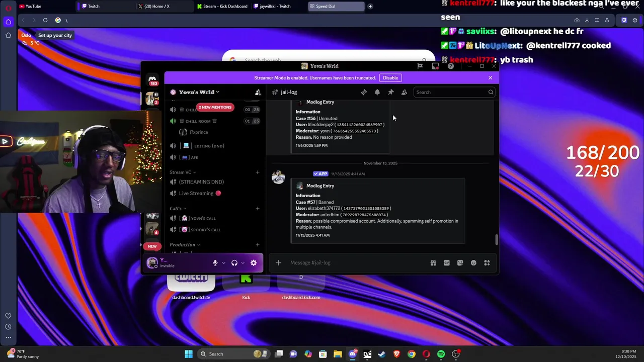The image size is (644, 362).
Task: Dismiss the Streamer Mode banner
Action: pyautogui.click(x=491, y=78)
